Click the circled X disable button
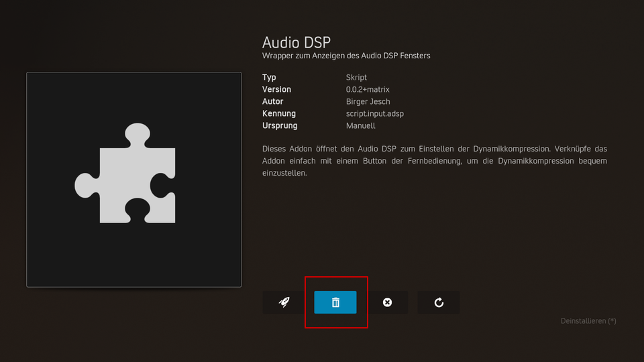644x362 pixels. pyautogui.click(x=387, y=302)
